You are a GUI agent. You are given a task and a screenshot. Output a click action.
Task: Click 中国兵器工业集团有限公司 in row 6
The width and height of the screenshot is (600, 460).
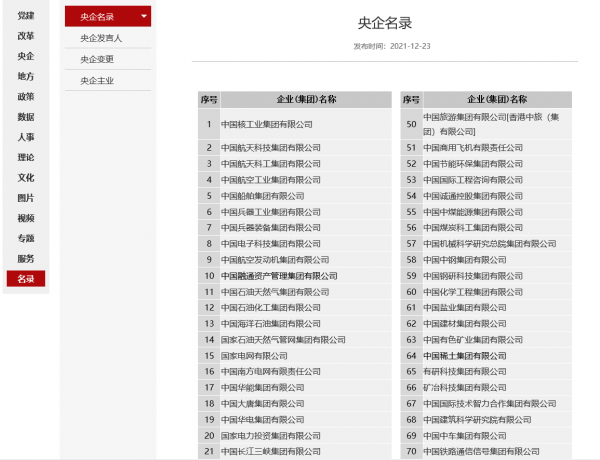click(x=271, y=212)
